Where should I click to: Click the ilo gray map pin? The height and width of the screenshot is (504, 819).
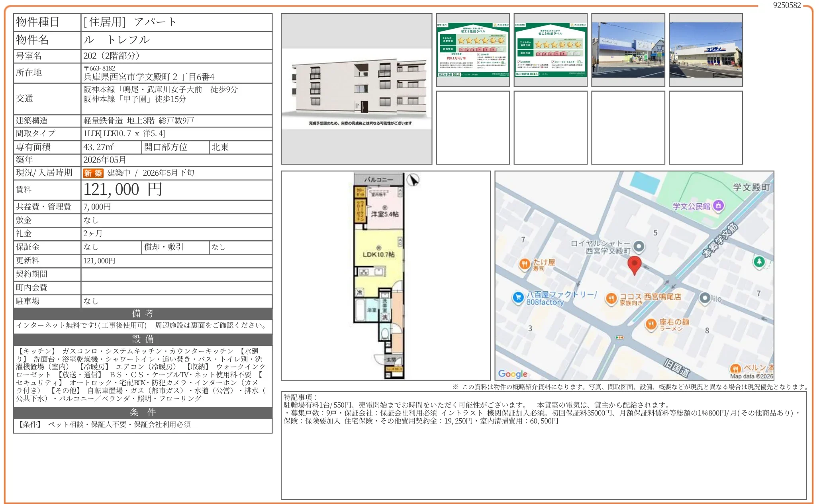click(x=705, y=298)
